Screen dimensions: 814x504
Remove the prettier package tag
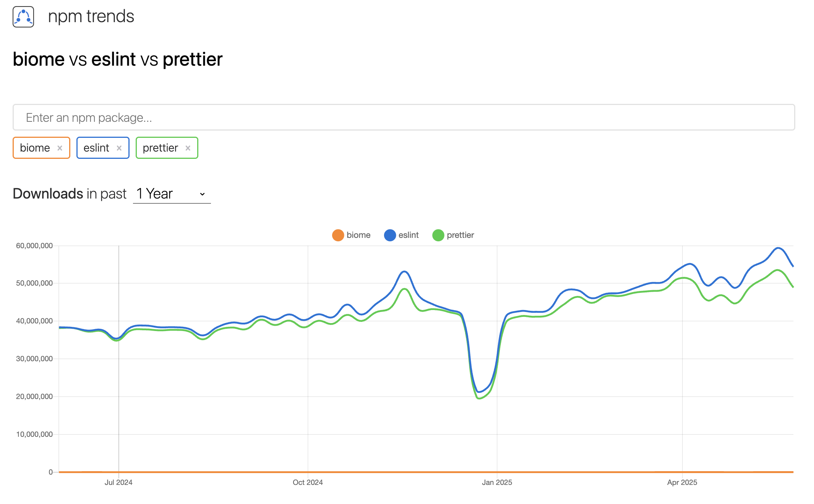(x=188, y=148)
